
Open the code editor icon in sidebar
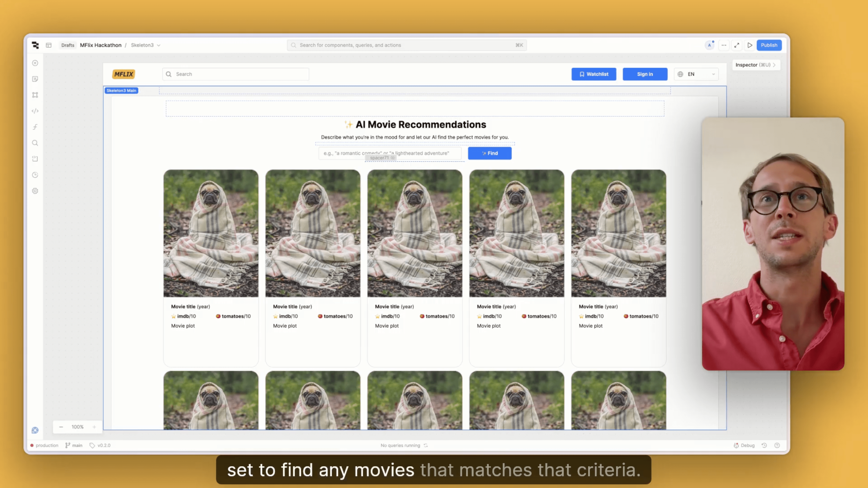click(x=35, y=111)
